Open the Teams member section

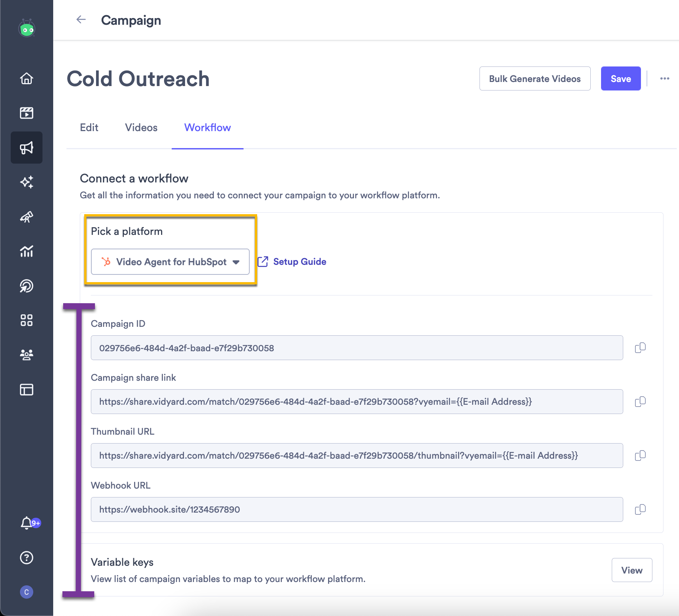[x=26, y=355]
